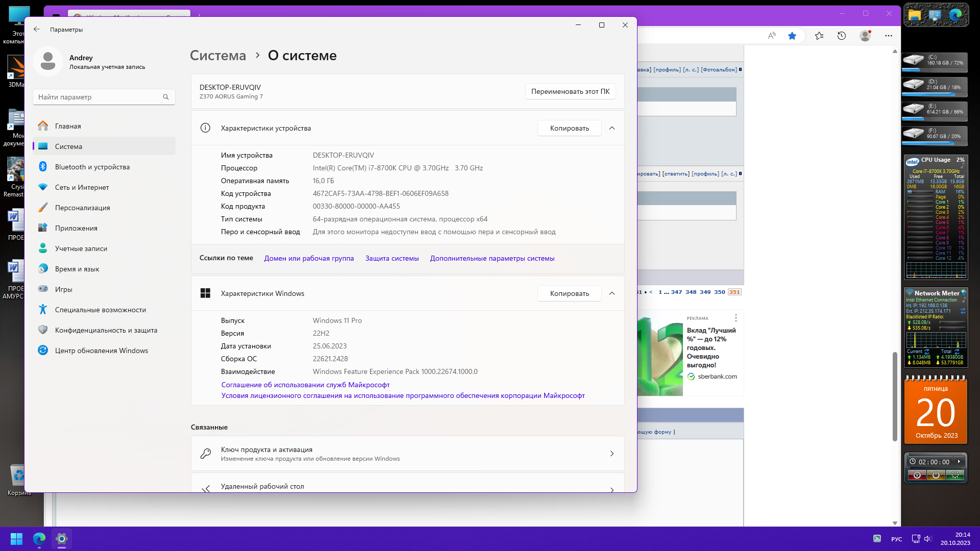Image resolution: width=980 pixels, height=551 pixels.
Task: Collapse Характеристики Windows section chevron
Action: 612,293
